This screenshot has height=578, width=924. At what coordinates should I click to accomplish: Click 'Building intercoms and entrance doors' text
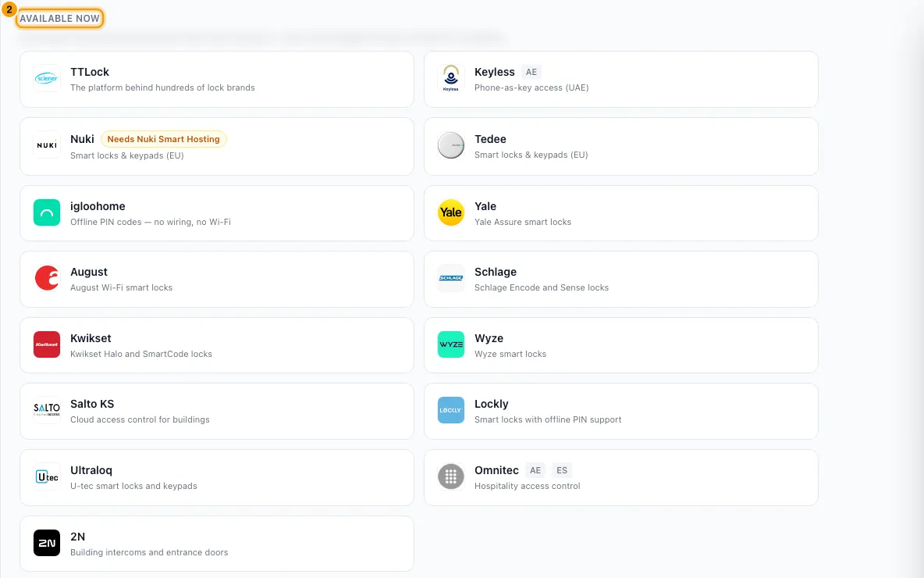tap(149, 552)
